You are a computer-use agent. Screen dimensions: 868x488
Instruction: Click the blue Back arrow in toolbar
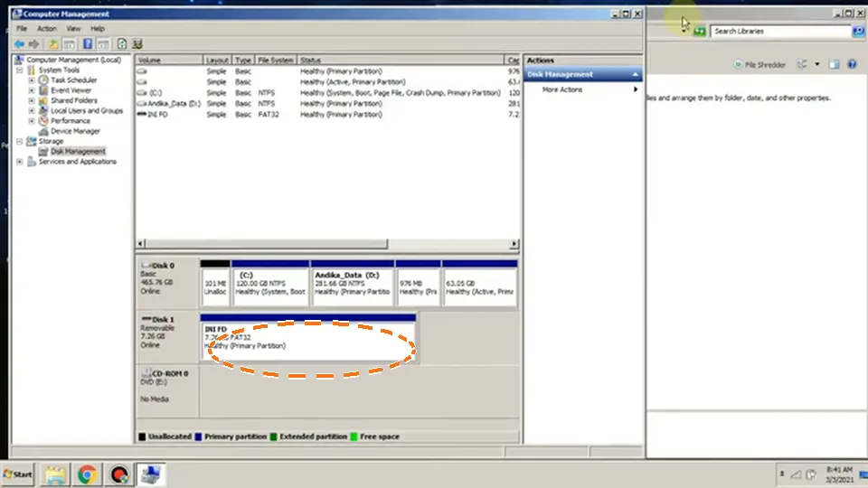(19, 44)
